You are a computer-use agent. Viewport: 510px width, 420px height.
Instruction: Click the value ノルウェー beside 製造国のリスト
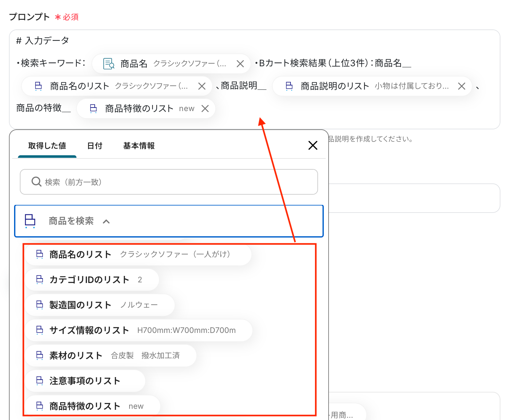(x=139, y=305)
